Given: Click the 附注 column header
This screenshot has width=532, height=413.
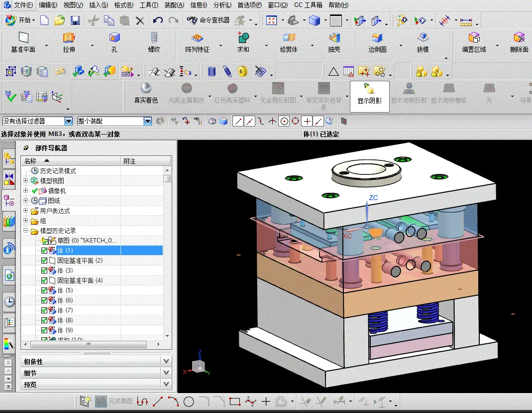Looking at the screenshot, I should (x=146, y=161).
